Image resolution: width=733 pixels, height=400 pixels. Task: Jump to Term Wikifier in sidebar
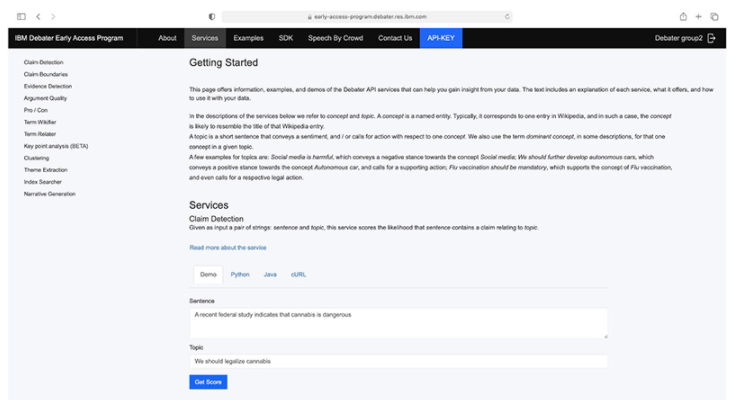click(x=40, y=122)
